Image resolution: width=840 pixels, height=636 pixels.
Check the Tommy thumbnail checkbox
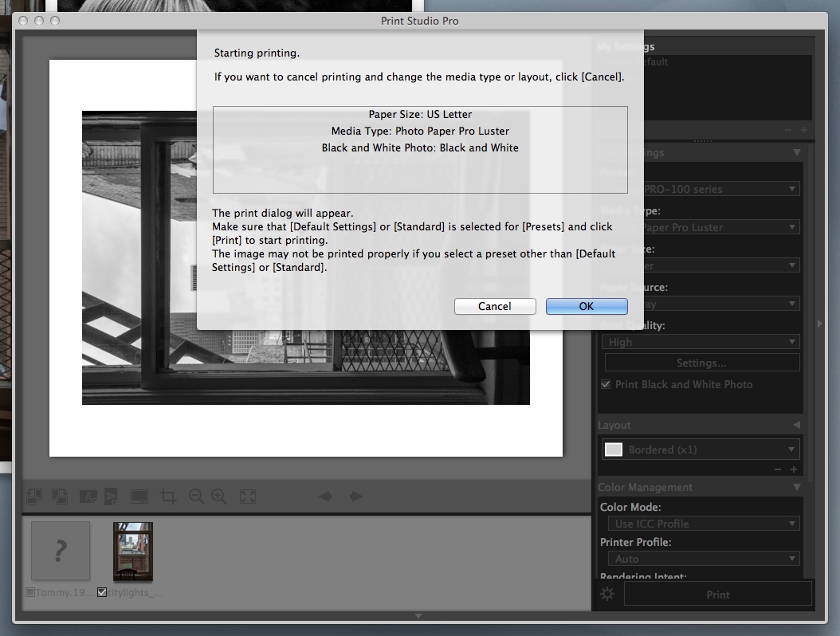point(30,592)
